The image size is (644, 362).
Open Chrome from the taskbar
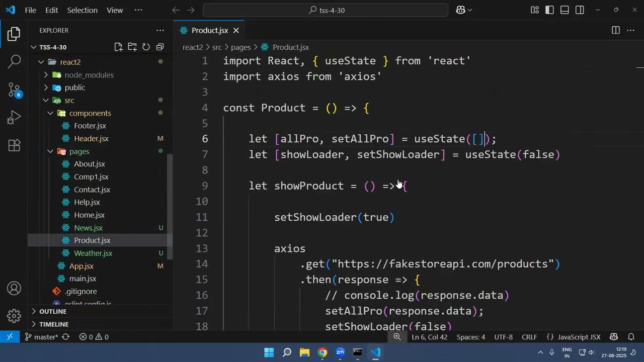pos(323,352)
